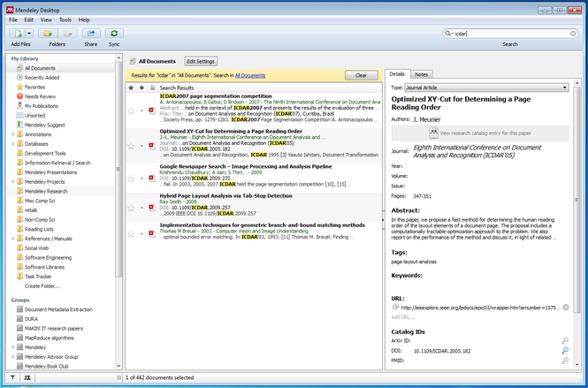Viewport: 588px width, 388px height.
Task: Favorite the Google Newspaper Search paper star
Action: pos(131,178)
